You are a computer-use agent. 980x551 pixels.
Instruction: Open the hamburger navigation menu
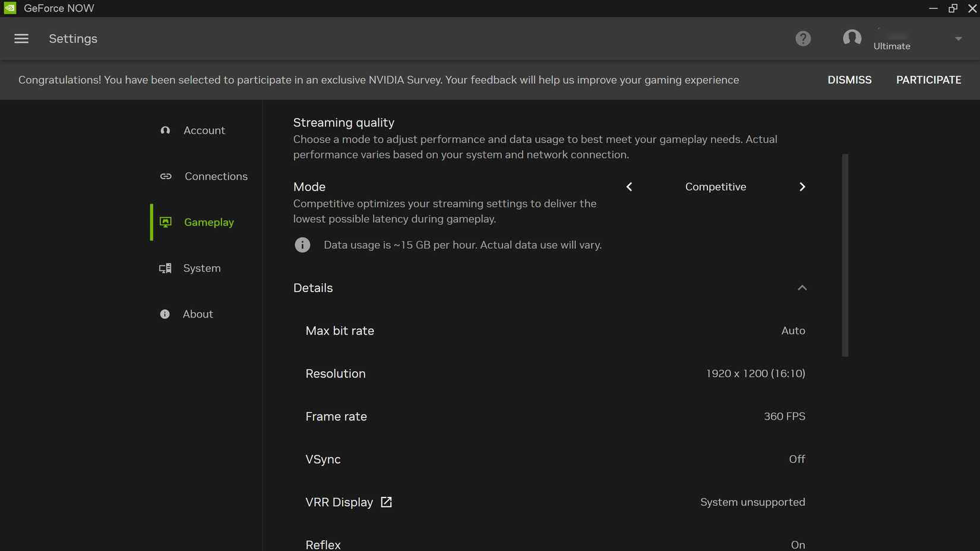click(21, 39)
